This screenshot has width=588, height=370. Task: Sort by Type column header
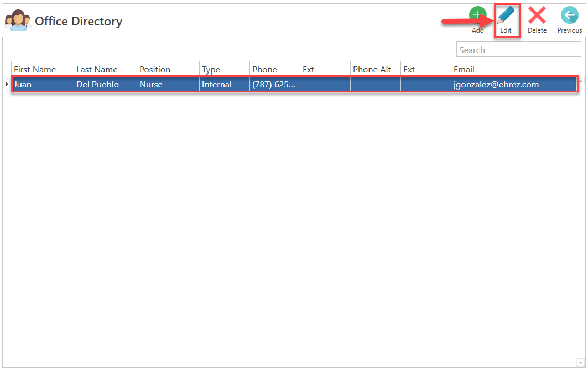[224, 69]
